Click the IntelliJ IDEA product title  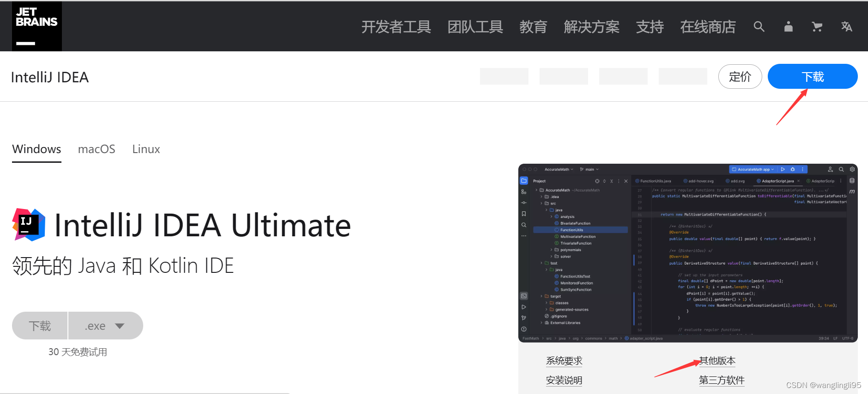coord(50,77)
